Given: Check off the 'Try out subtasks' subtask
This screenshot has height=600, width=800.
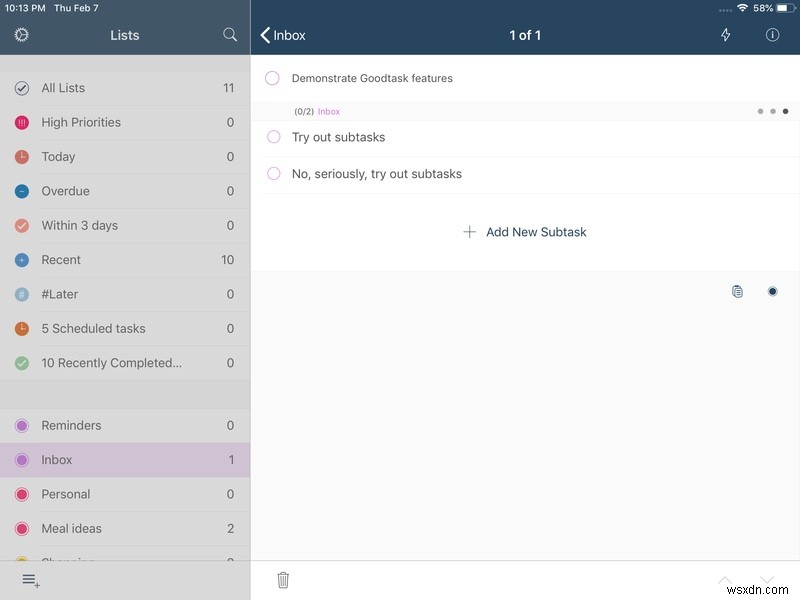Looking at the screenshot, I should pyautogui.click(x=271, y=137).
